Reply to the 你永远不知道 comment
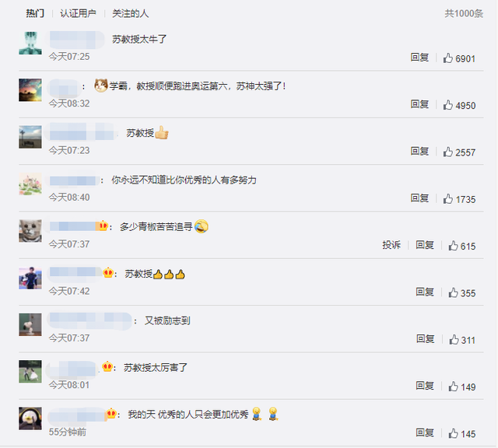The height and width of the screenshot is (448, 498). point(419,198)
